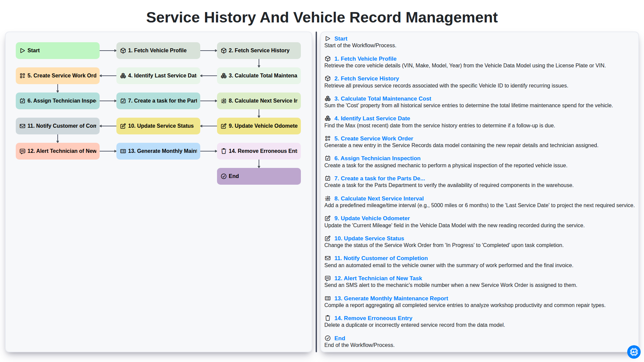Image resolution: width=644 pixels, height=362 pixels.
Task: Open the 5. Create Service Work Order link
Action: [374, 138]
